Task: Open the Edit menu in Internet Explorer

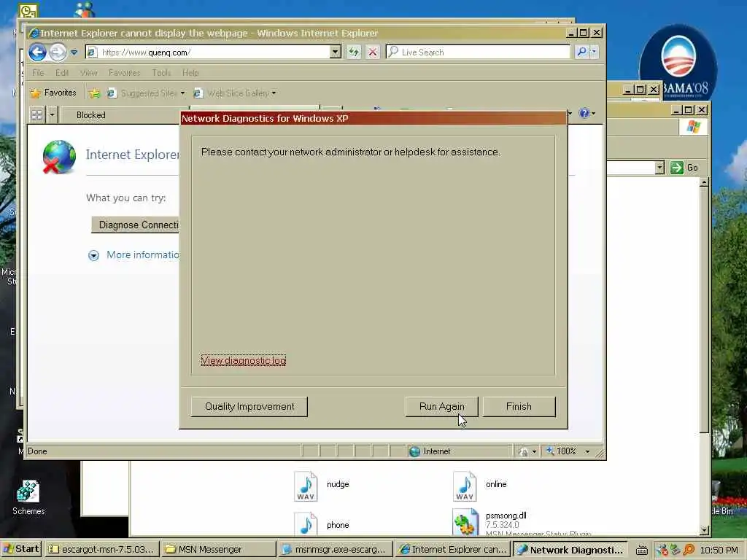Action: (x=62, y=73)
